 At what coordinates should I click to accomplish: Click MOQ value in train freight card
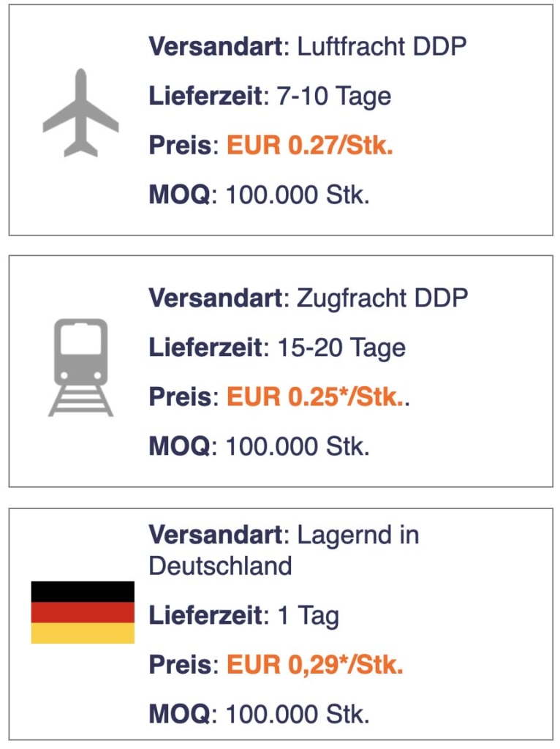(298, 446)
